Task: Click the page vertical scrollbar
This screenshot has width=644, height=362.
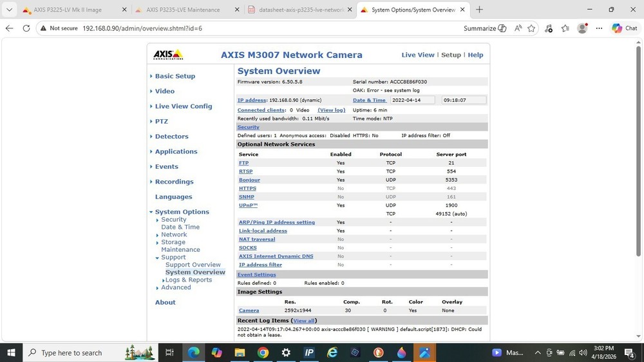Action: pos(638,152)
